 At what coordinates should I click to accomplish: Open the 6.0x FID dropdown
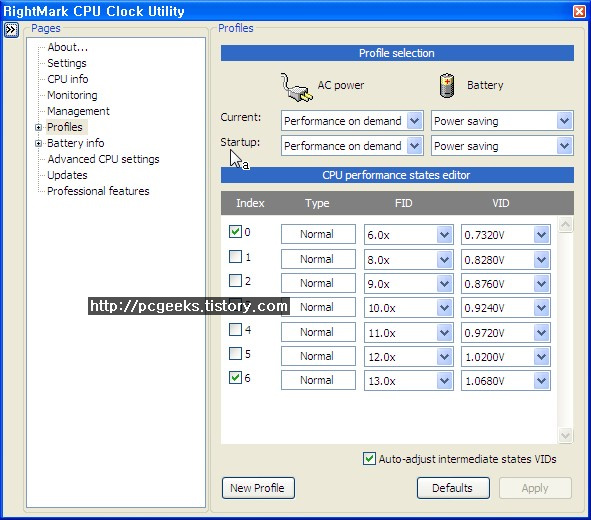click(x=444, y=235)
